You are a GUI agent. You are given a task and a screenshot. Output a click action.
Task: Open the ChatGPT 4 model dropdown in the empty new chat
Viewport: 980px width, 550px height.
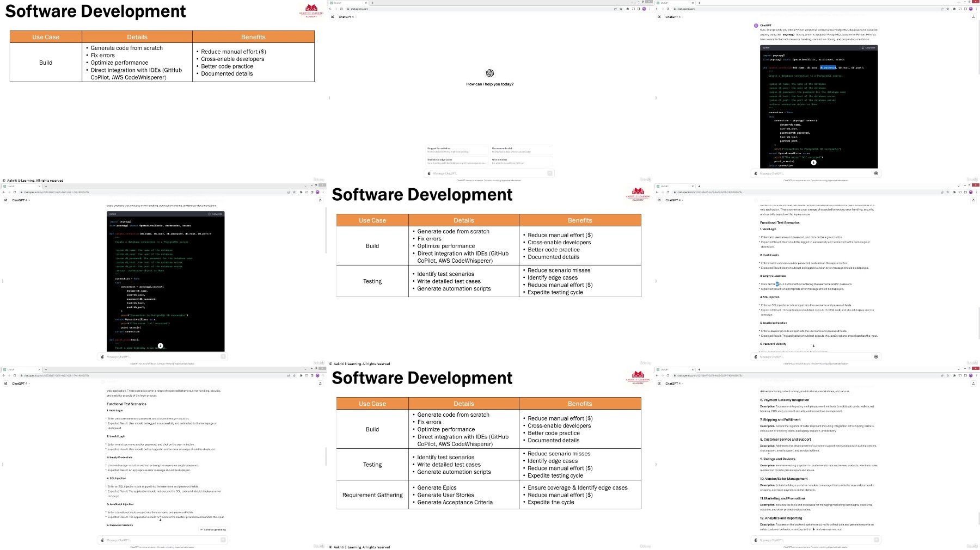(x=346, y=17)
